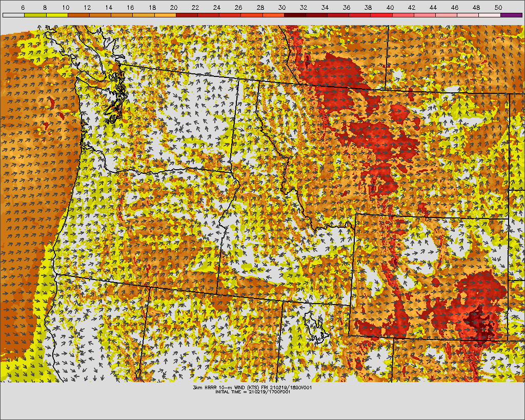This screenshot has height=420, width=525.
Task: Choose the pink swatch between 42 and 44
Action: (x=425, y=15)
